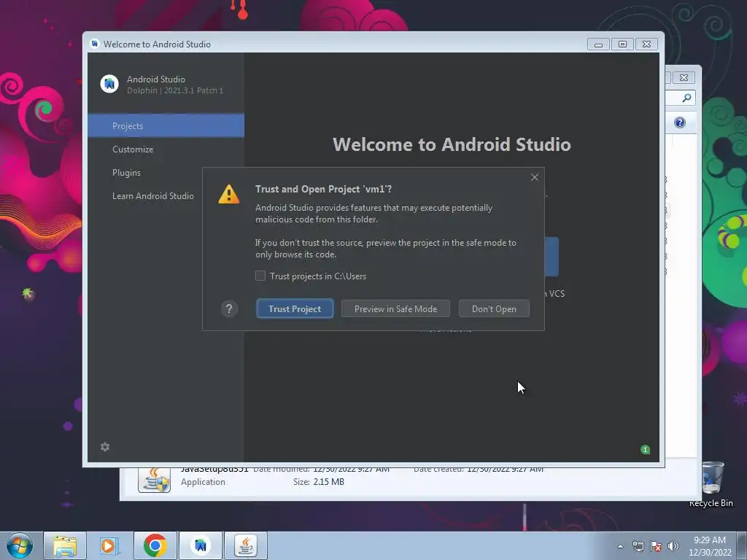
Task: Click the Trust Project button
Action: [295, 308]
